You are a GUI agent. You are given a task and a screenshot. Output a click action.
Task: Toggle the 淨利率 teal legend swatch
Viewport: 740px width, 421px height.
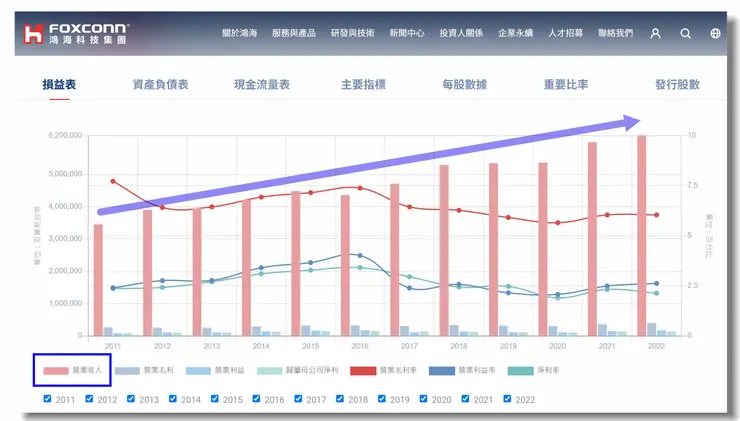[x=521, y=371]
